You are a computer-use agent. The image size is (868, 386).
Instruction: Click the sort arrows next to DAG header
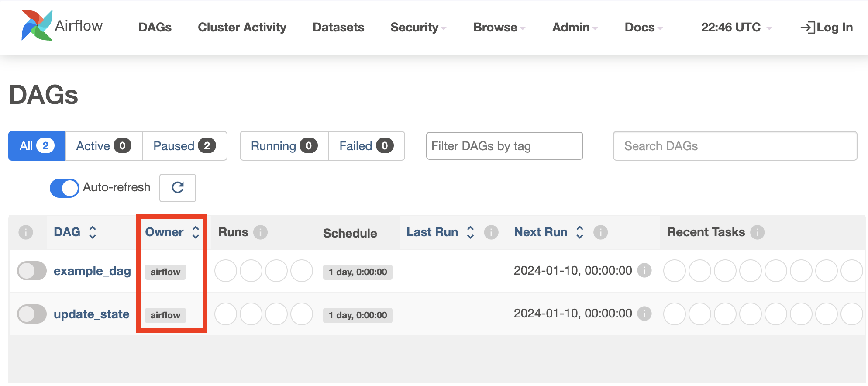(x=93, y=232)
